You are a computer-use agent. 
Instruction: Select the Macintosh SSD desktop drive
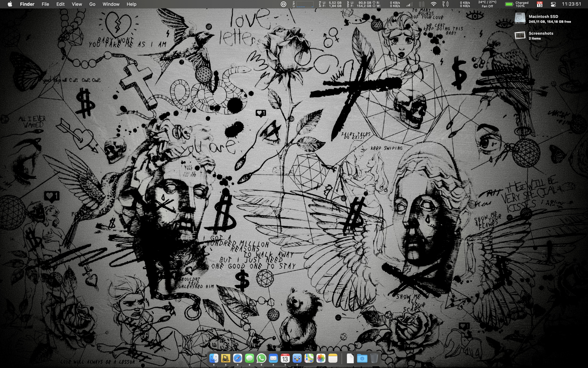pos(520,19)
